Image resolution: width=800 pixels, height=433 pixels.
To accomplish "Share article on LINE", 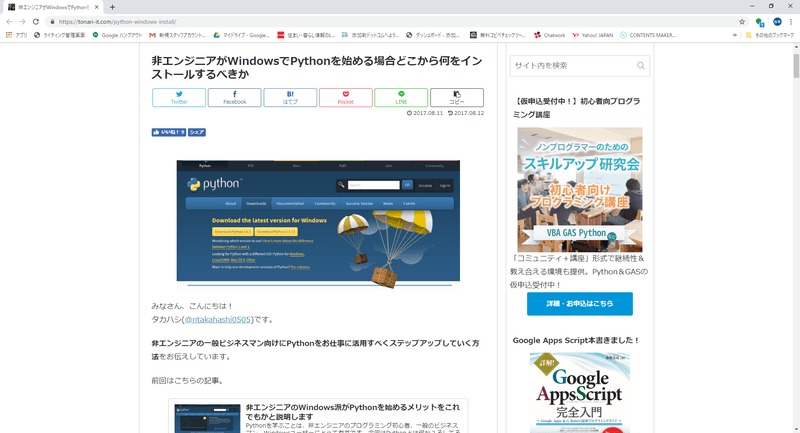I will 401,97.
